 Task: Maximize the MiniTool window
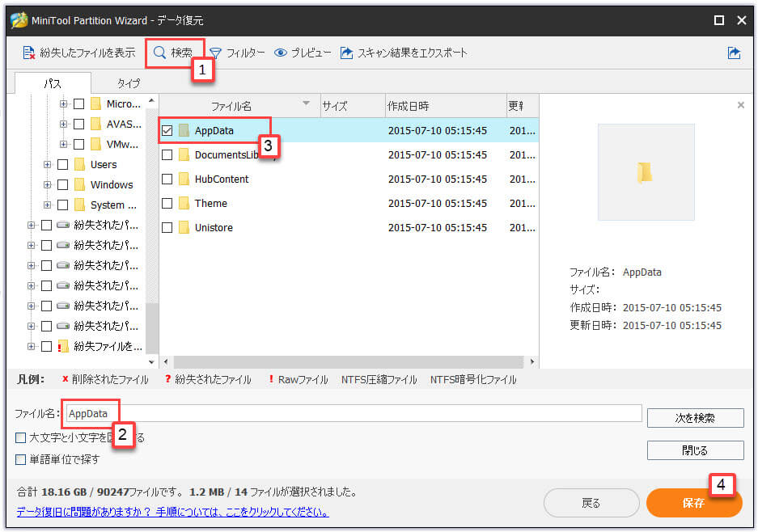point(719,20)
